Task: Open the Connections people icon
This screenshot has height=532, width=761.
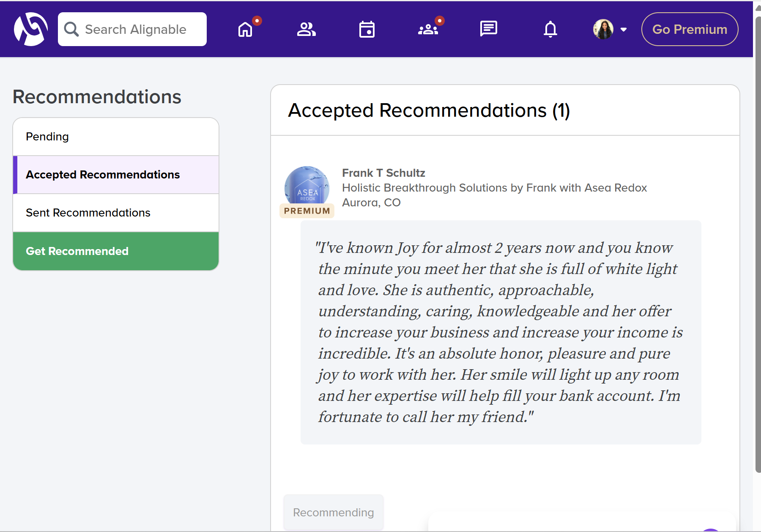Action: point(306,29)
